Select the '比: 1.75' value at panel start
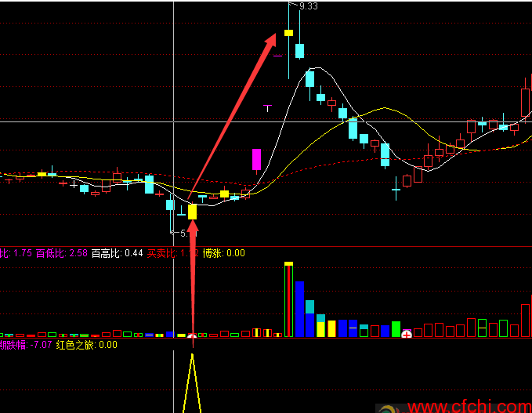The height and width of the screenshot is (413, 532). (x=16, y=253)
